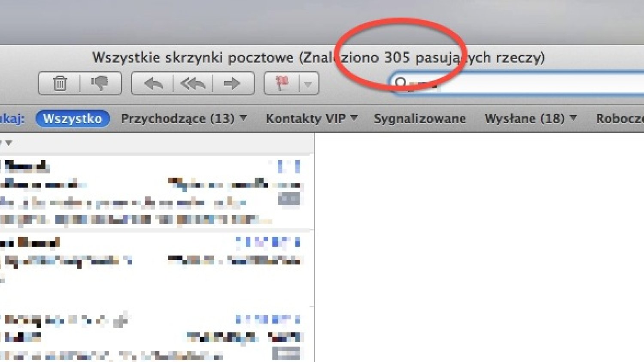This screenshot has height=362, width=644.
Task: Expand the Kontakty VIP dropdown arrow
Action: [x=354, y=118]
